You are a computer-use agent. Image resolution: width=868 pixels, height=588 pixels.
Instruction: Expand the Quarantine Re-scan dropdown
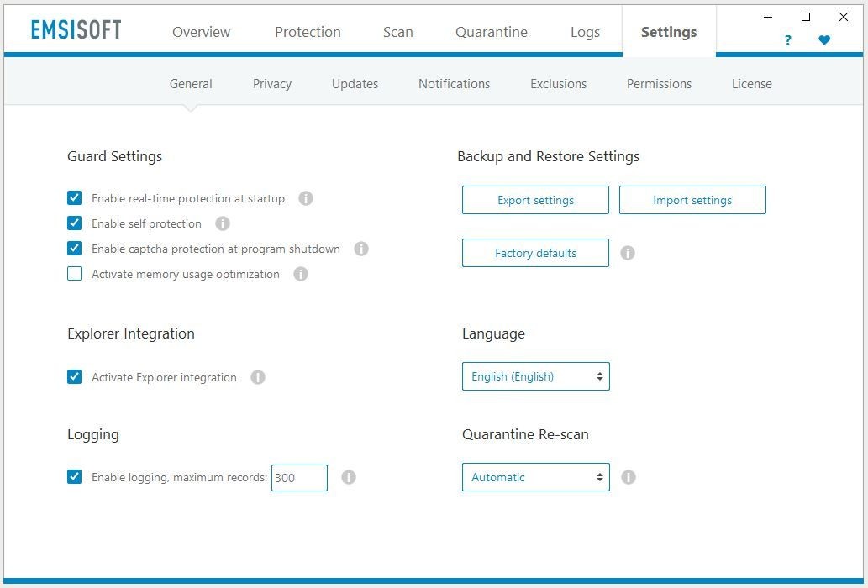[x=535, y=477]
